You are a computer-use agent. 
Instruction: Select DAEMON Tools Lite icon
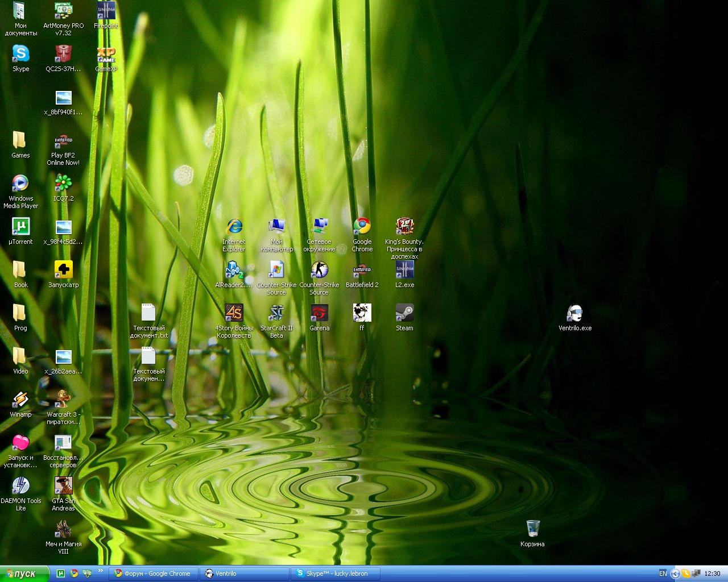point(20,494)
